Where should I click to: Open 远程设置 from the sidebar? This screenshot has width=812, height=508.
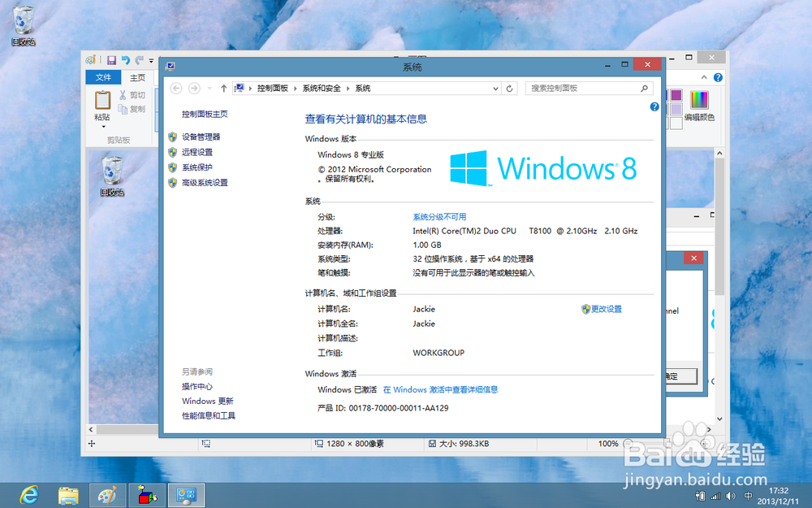(197, 152)
